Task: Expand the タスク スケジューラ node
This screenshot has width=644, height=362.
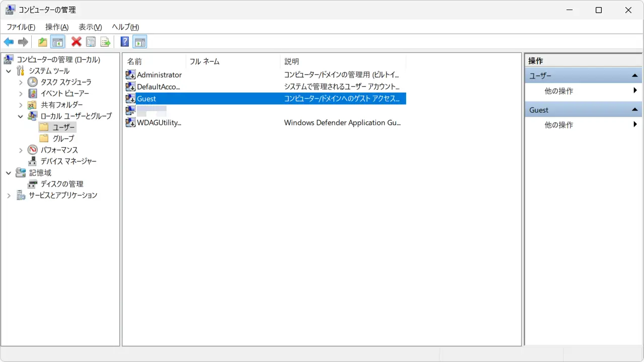Action: click(21, 82)
